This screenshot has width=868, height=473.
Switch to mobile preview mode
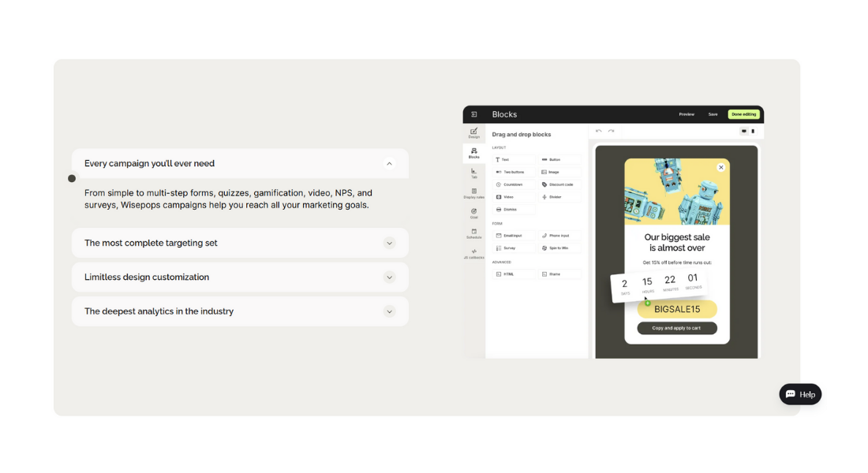[753, 131]
